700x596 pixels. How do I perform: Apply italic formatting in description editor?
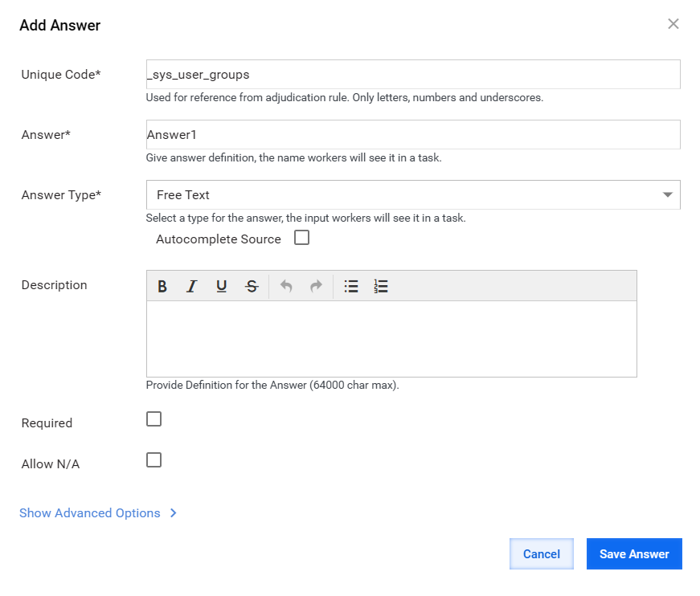click(192, 286)
